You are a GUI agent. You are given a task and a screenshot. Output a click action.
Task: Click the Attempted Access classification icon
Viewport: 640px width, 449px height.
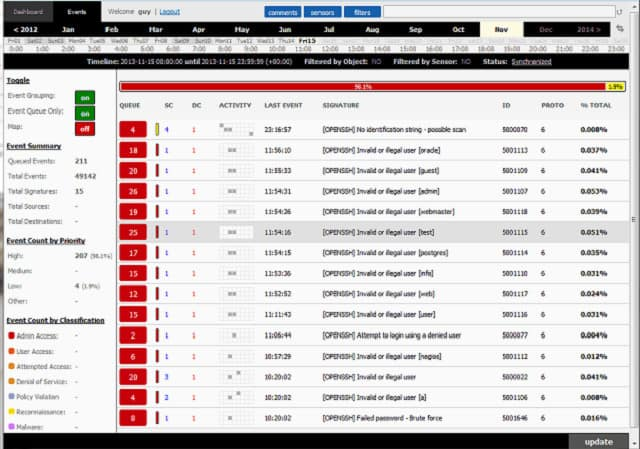[x=11, y=366]
